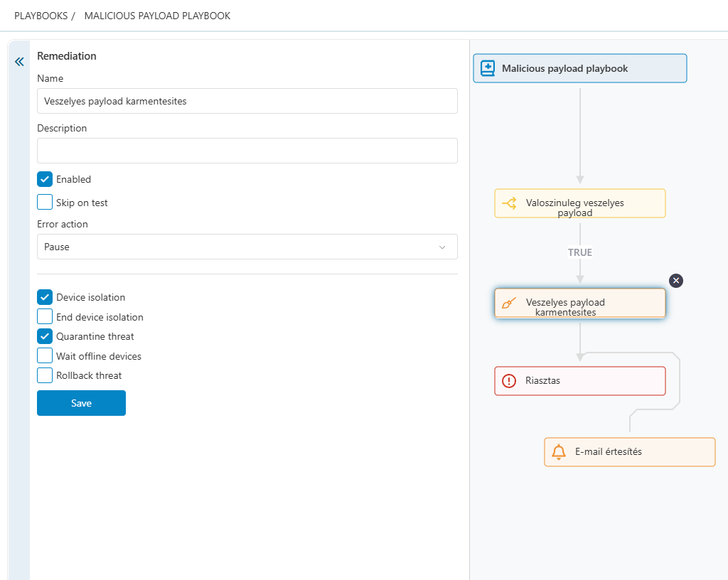728x580 pixels.
Task: Click the TRUE label on the branch connector
Action: (579, 252)
